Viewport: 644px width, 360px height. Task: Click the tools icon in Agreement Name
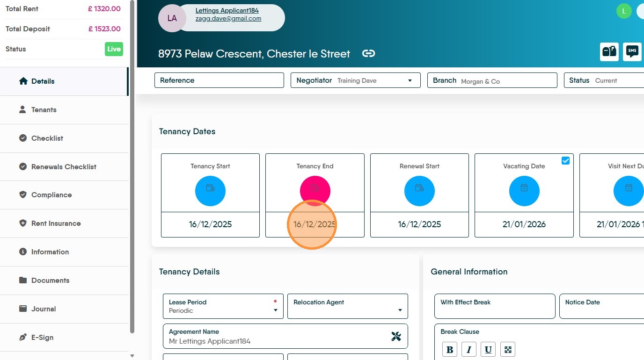coord(396,336)
